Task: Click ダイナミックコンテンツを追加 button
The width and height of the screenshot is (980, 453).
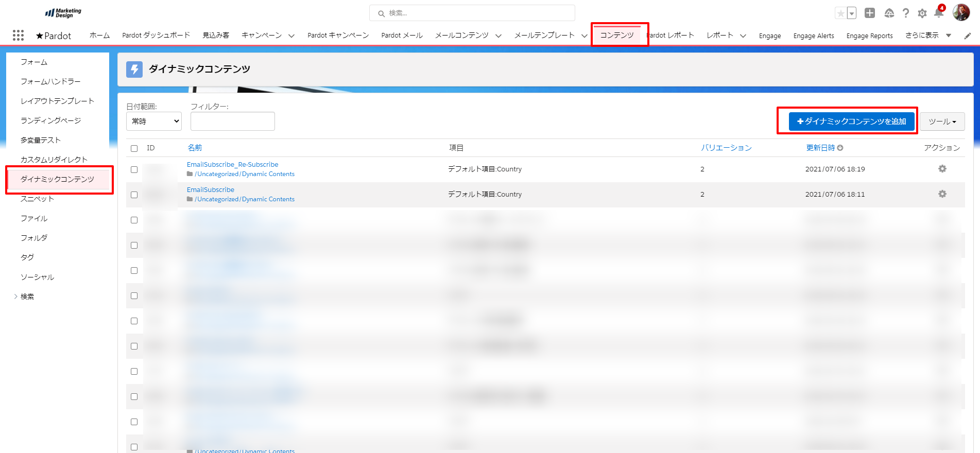Action: (851, 121)
